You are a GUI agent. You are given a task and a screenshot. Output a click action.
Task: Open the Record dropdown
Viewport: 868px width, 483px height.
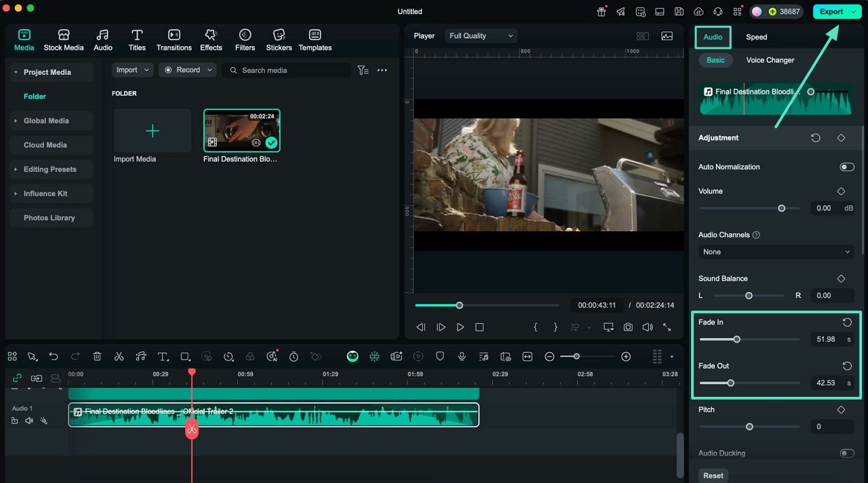[189, 70]
